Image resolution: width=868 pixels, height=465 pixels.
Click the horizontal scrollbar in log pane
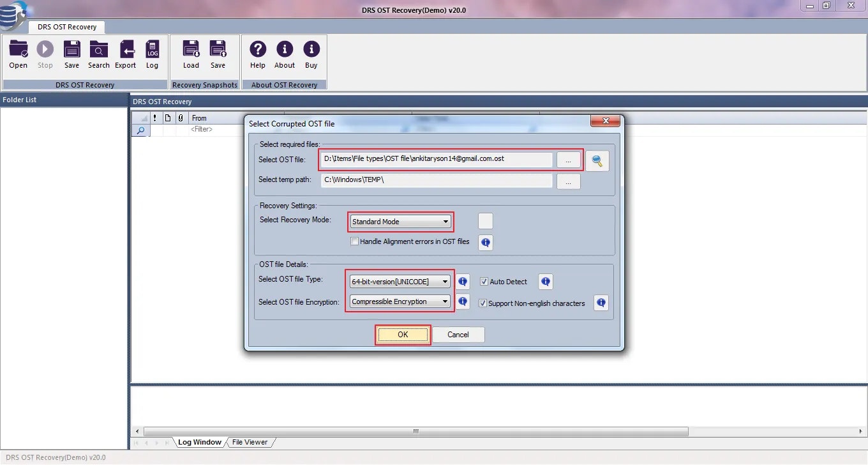coord(415,432)
